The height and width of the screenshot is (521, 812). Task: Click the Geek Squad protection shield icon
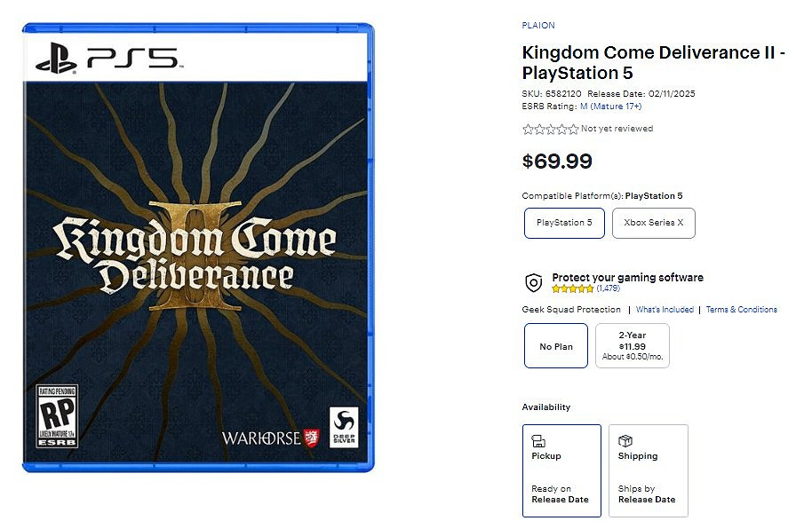click(x=533, y=283)
